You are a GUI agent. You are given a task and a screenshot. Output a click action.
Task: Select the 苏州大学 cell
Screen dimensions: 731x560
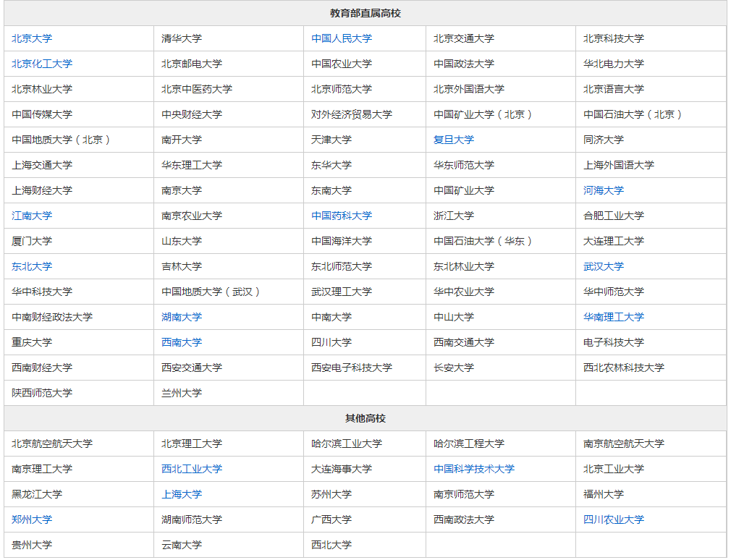(365, 494)
